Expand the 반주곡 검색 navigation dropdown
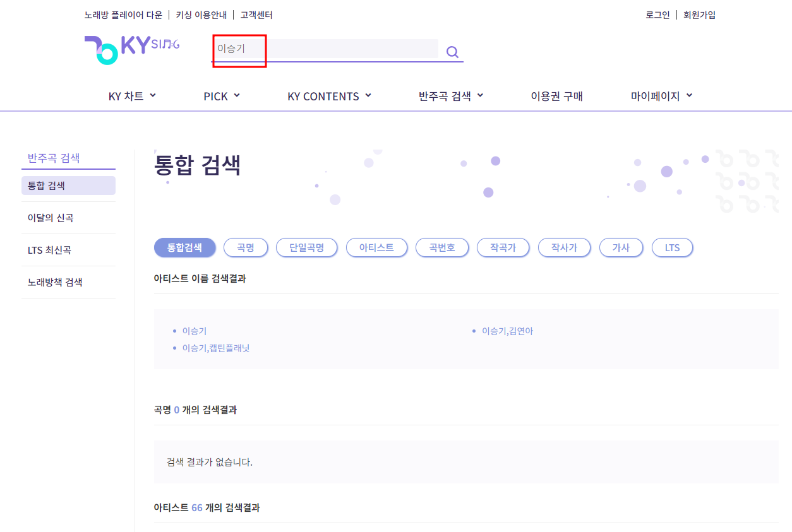The height and width of the screenshot is (532, 792). [x=450, y=96]
